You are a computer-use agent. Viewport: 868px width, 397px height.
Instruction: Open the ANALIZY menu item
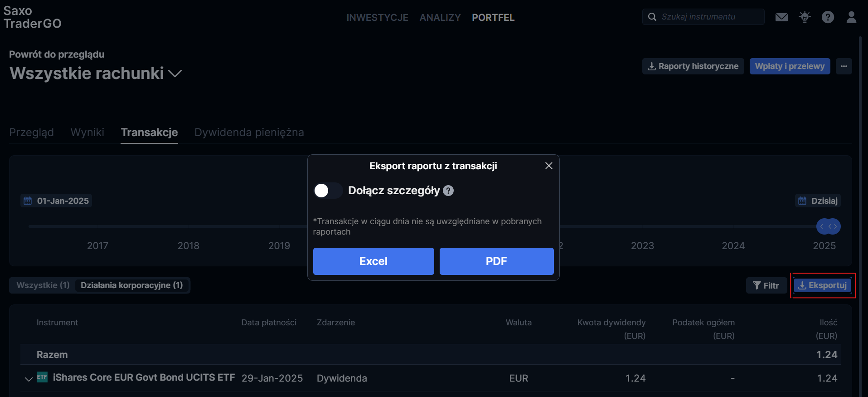tap(440, 18)
